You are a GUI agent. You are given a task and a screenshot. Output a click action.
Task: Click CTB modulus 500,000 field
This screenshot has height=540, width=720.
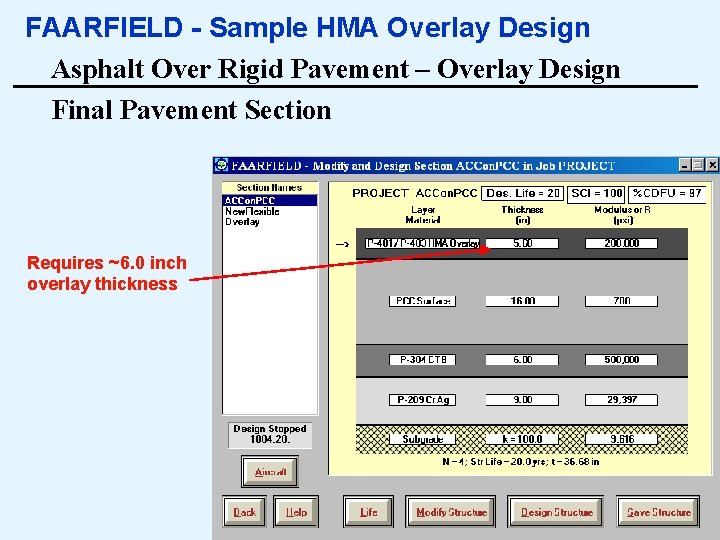coord(621,360)
